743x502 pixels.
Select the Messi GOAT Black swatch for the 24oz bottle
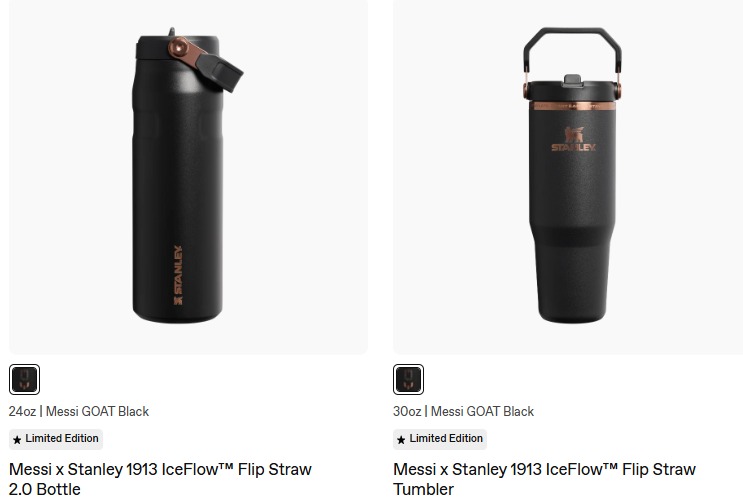[x=24, y=380]
